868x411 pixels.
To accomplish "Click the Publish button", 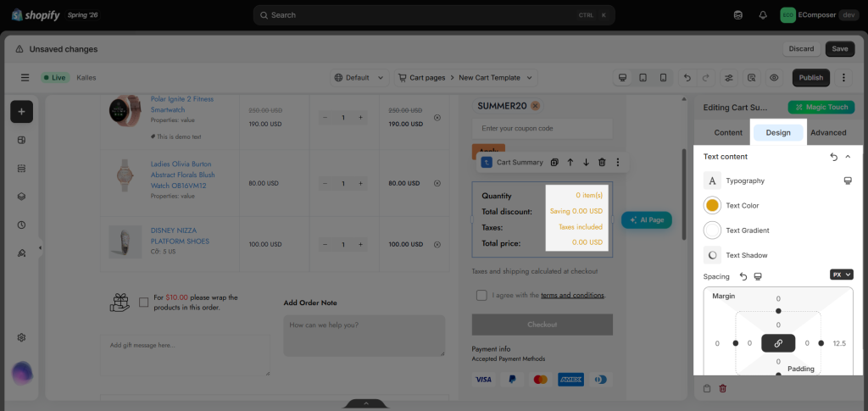I will coord(811,78).
